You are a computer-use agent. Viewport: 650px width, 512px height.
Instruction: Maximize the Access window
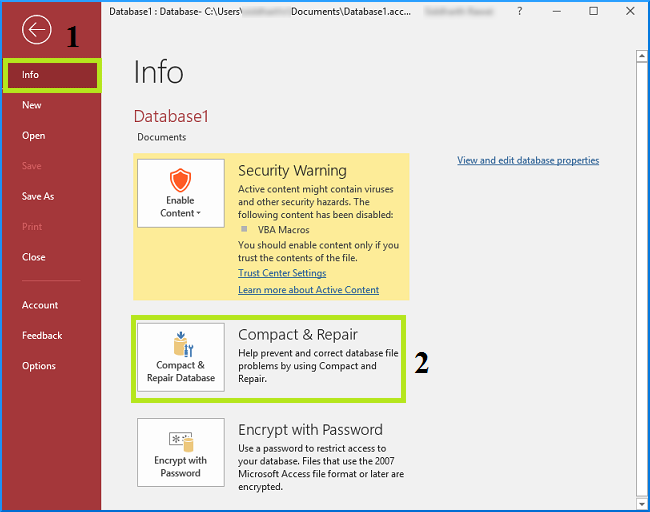click(594, 11)
